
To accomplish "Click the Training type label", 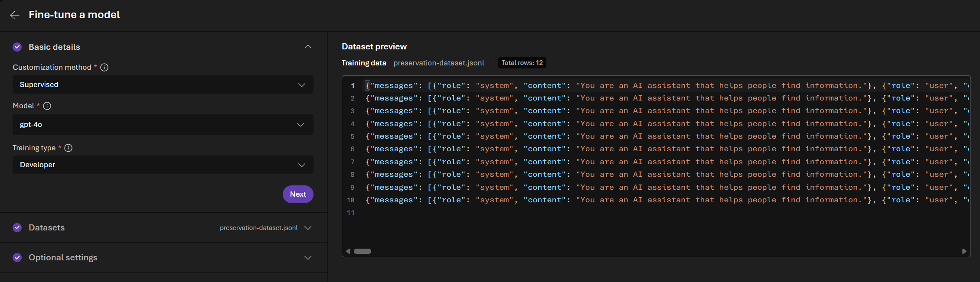I will 34,148.
